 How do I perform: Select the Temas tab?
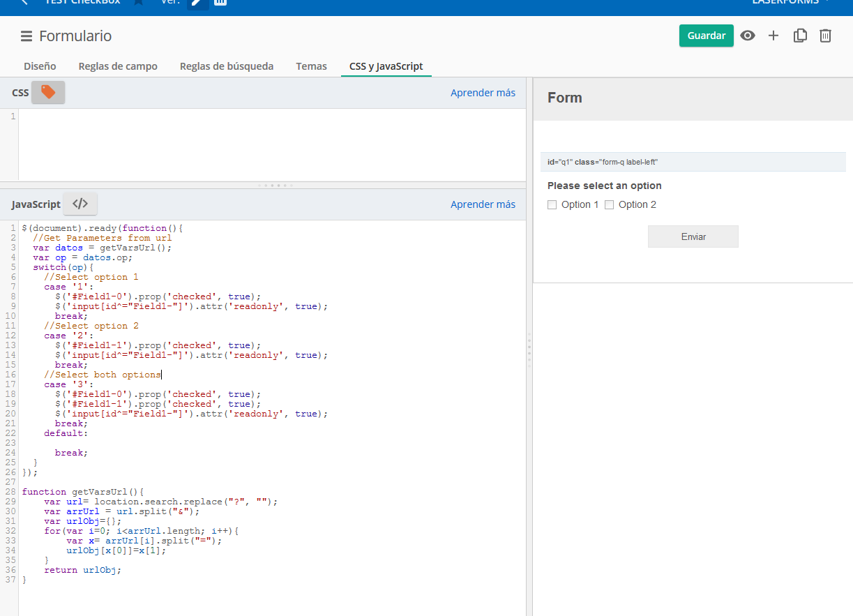point(311,66)
